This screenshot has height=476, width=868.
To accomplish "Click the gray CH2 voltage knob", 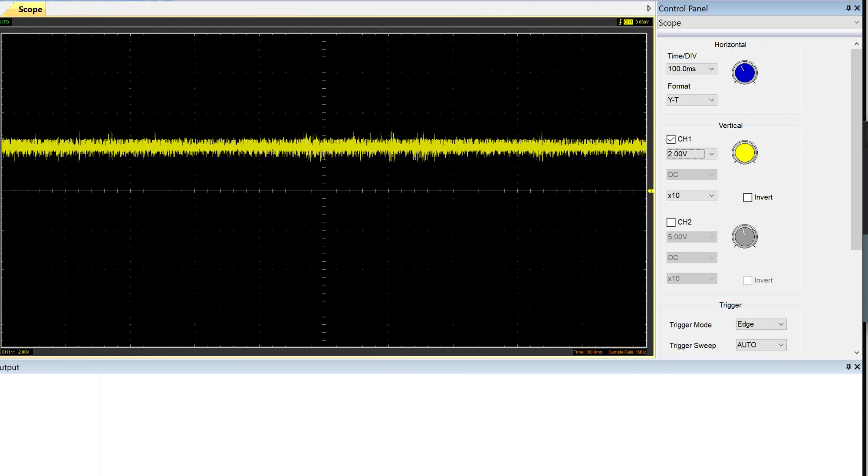I will pyautogui.click(x=744, y=237).
